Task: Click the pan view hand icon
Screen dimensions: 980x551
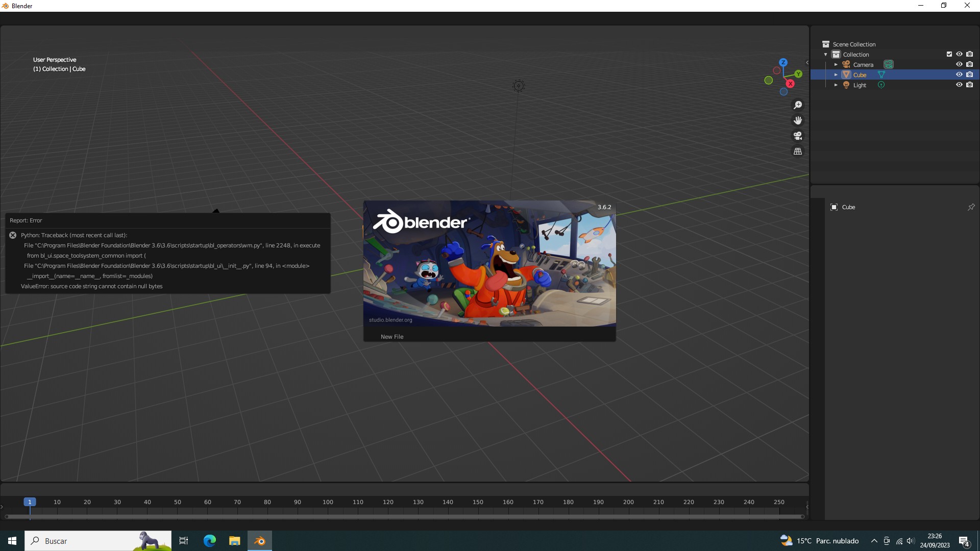Action: pyautogui.click(x=798, y=120)
